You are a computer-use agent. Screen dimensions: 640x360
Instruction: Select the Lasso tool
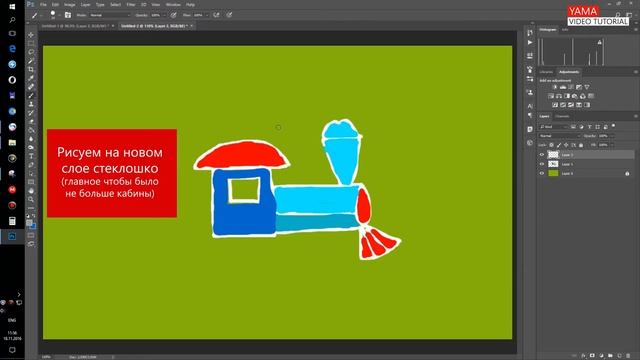point(31,52)
